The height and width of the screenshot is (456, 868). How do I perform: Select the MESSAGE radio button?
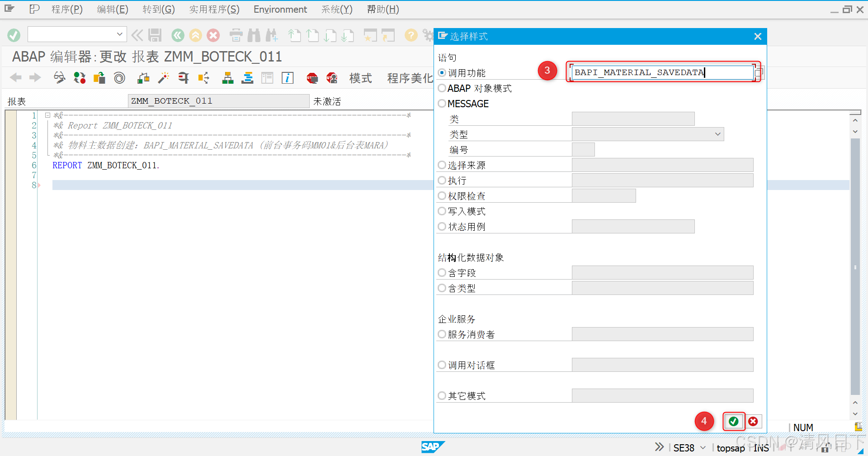click(442, 103)
